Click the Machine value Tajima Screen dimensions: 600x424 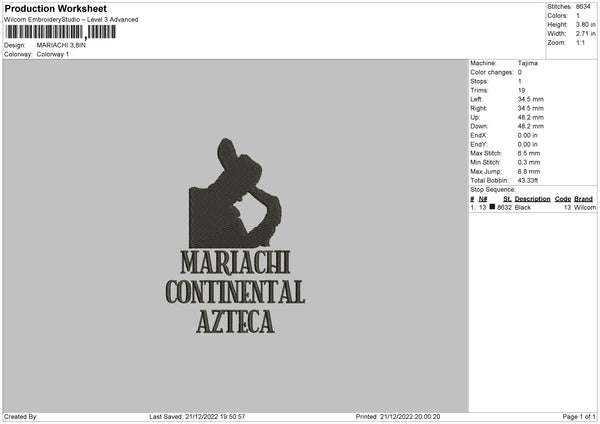pos(527,63)
